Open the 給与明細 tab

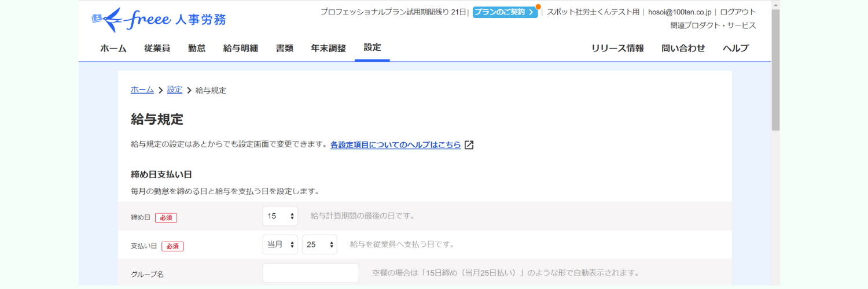[241, 49]
